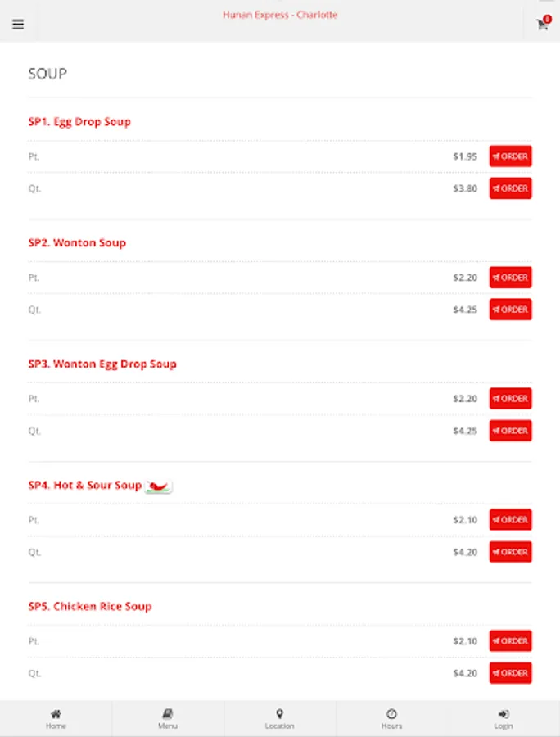This screenshot has height=737, width=560.
Task: Order Chicken Rice Soup pint
Action: (510, 641)
